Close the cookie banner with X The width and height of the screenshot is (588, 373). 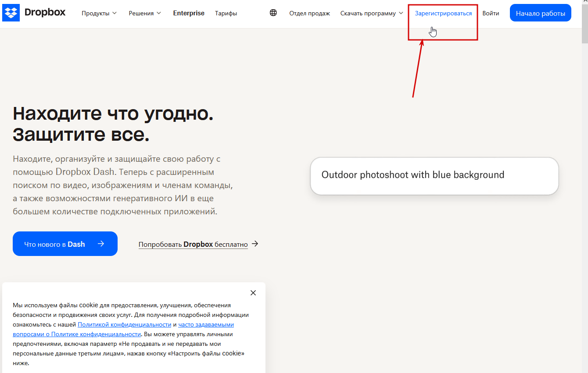click(x=253, y=293)
